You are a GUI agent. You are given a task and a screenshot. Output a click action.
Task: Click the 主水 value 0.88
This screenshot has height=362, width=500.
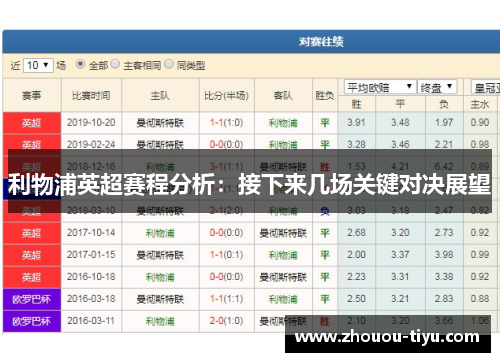(x=480, y=298)
